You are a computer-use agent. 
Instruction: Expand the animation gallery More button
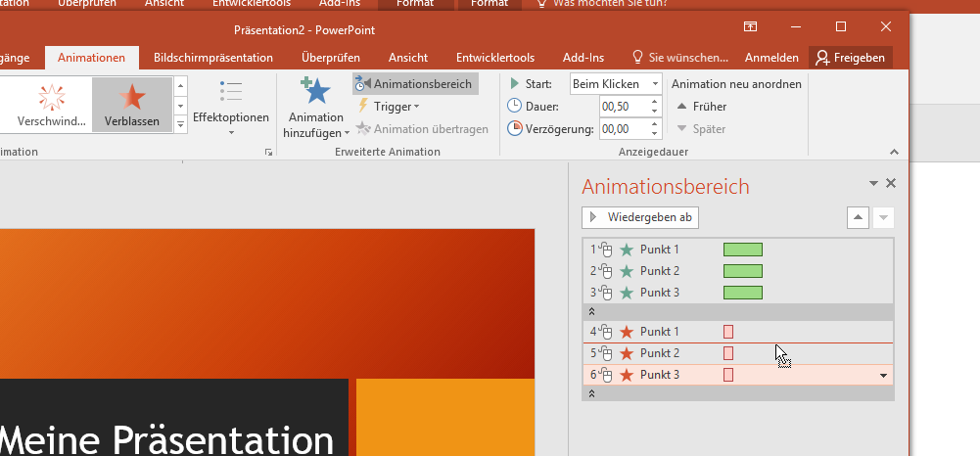tap(180, 124)
